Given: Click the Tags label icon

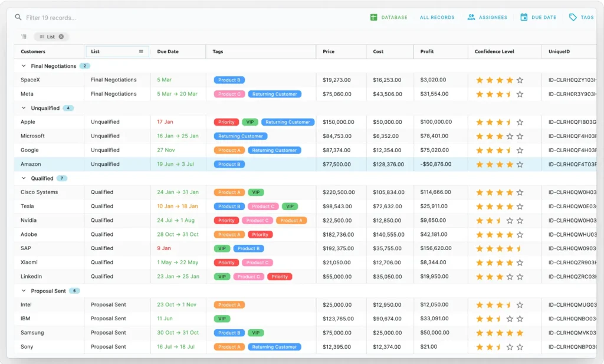Looking at the screenshot, I should (x=573, y=18).
